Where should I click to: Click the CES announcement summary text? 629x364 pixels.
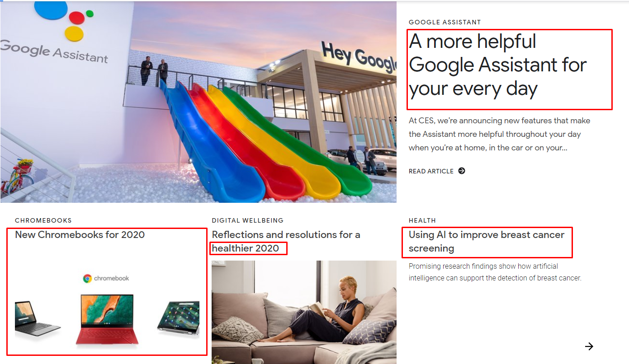[499, 134]
